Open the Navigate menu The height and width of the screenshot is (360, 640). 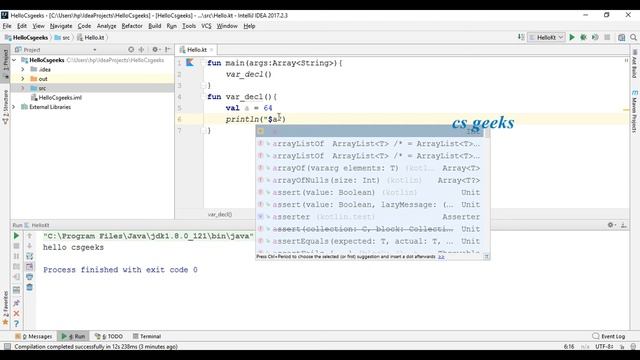click(61, 26)
